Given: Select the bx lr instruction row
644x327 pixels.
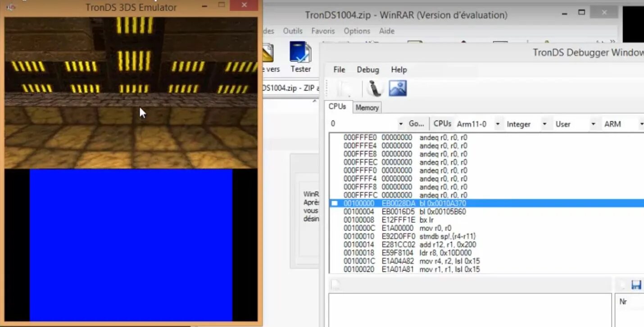Looking at the screenshot, I should tap(487, 220).
